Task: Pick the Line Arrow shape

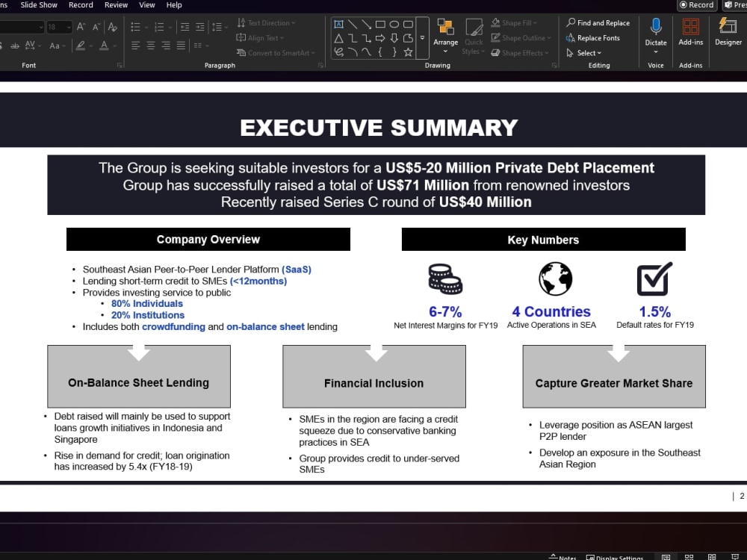Action: (x=366, y=25)
